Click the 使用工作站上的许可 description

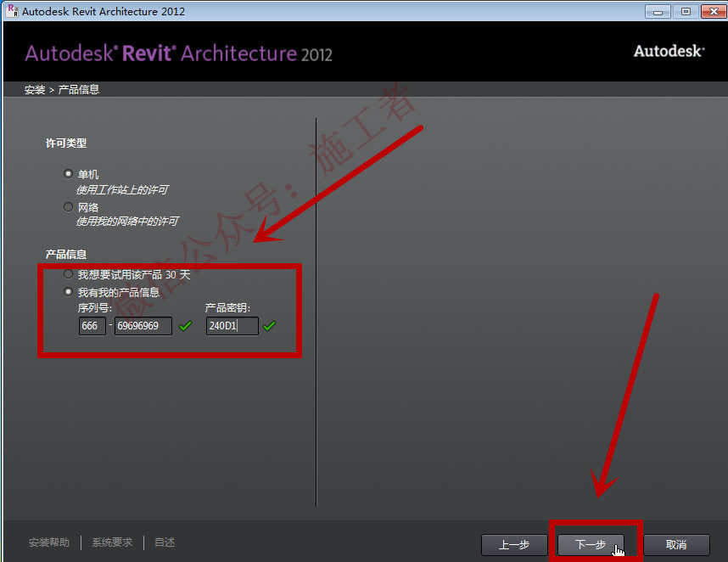[x=122, y=190]
